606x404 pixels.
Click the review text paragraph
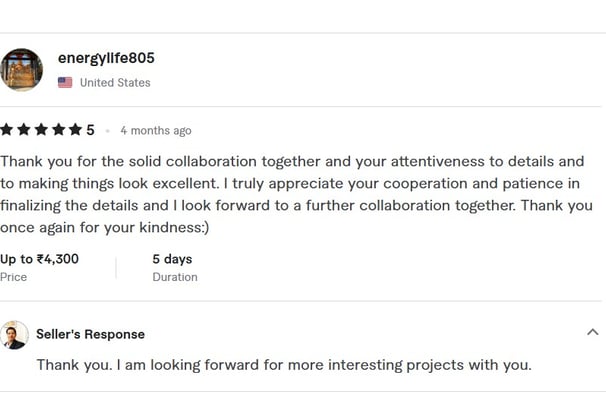click(x=296, y=194)
